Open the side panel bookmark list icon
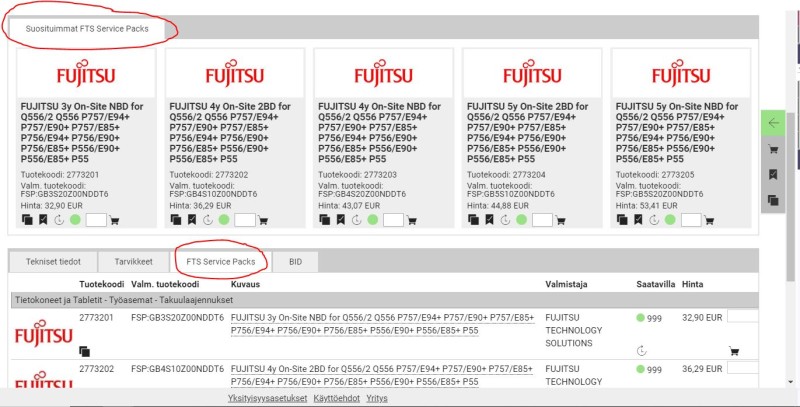The image size is (800, 407). click(x=773, y=175)
